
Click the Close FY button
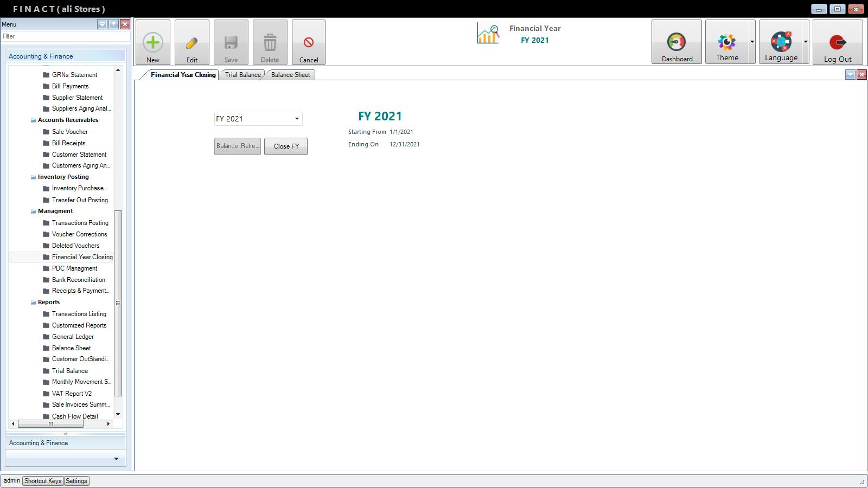point(286,146)
